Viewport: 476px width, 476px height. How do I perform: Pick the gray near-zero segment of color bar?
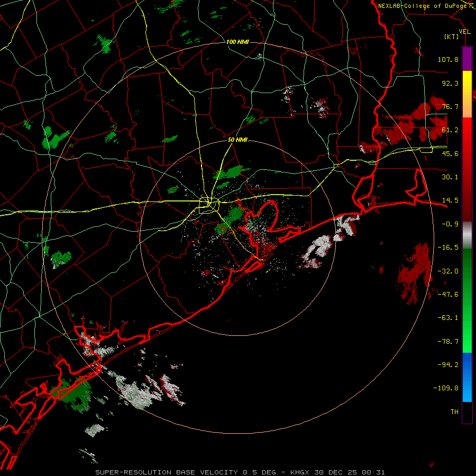(467, 234)
